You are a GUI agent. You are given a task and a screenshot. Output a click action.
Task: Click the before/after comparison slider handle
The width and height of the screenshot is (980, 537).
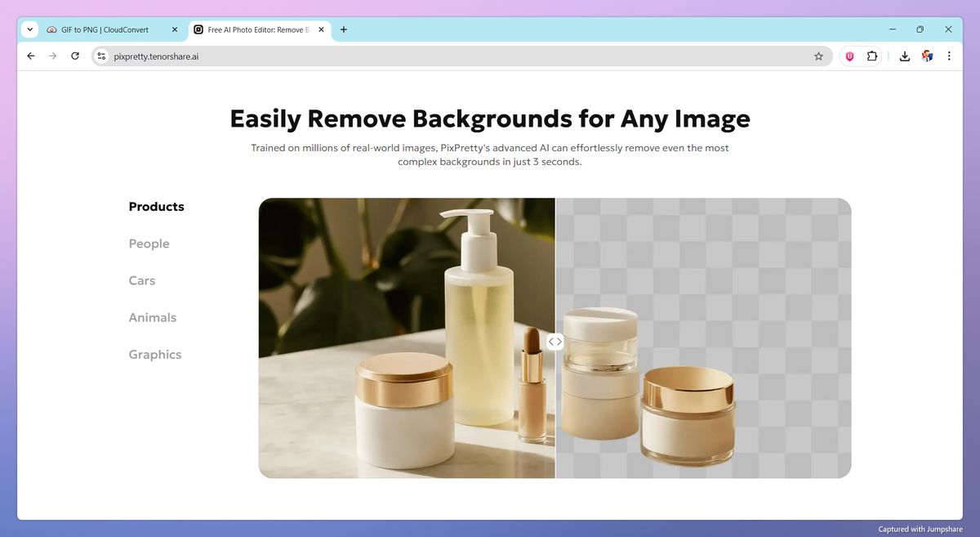(555, 341)
